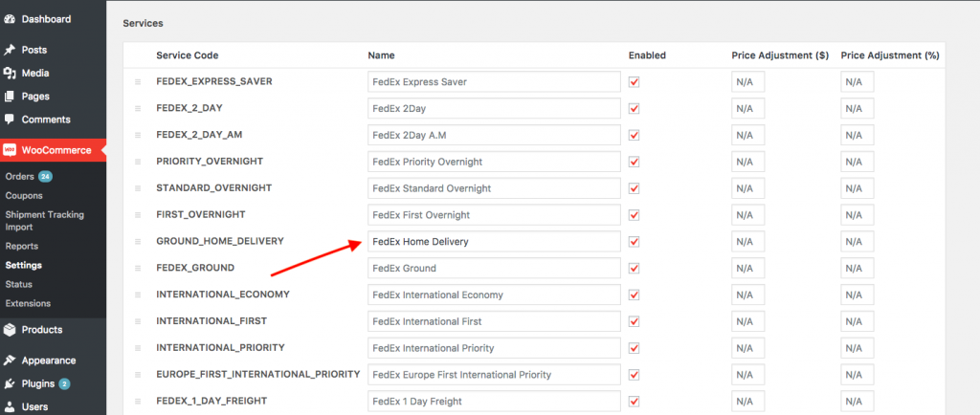Uncheck Enabled for FedEx 2Day
The height and width of the screenshot is (415, 980).
[634, 109]
